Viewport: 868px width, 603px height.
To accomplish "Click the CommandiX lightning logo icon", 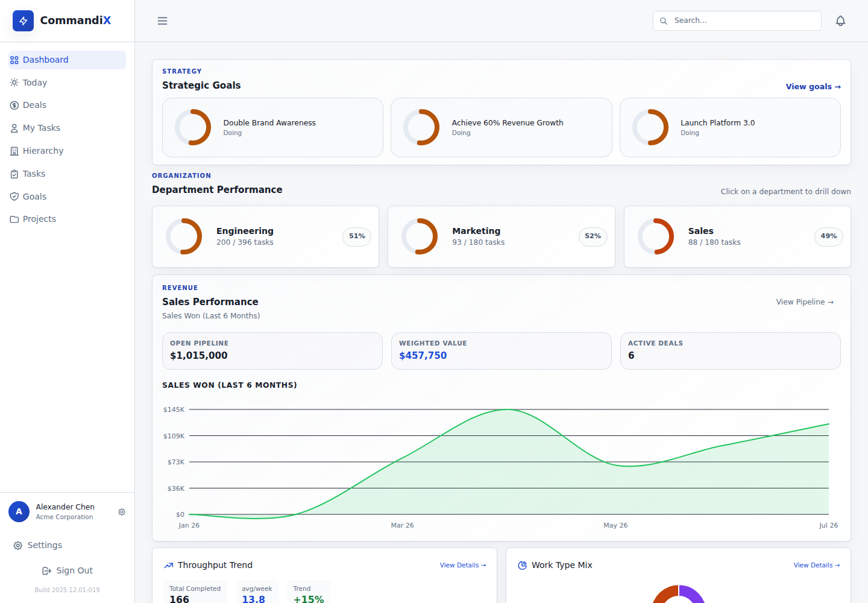I will (23, 21).
